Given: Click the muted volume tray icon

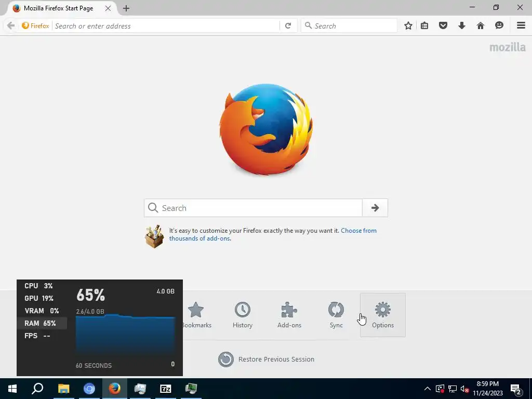Looking at the screenshot, I should [465, 389].
